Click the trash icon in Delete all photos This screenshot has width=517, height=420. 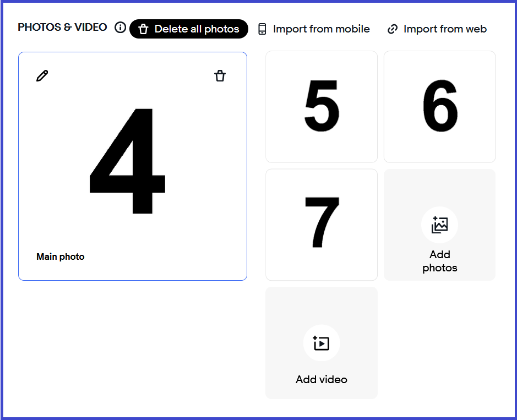(x=143, y=29)
